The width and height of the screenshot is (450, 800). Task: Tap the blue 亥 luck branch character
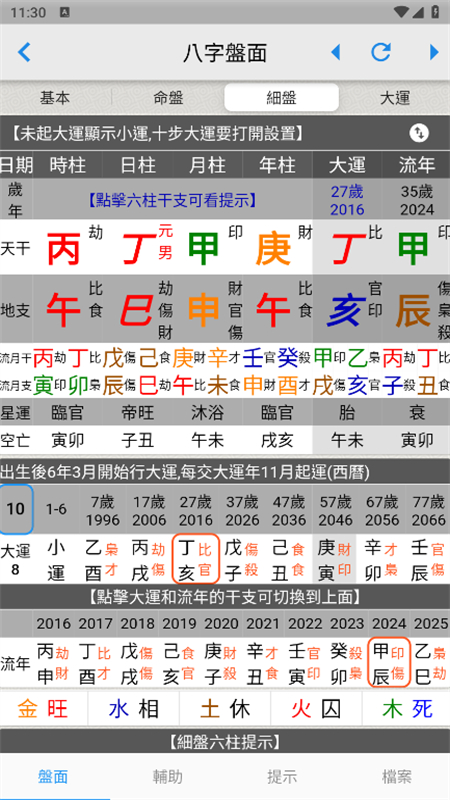[x=346, y=310]
